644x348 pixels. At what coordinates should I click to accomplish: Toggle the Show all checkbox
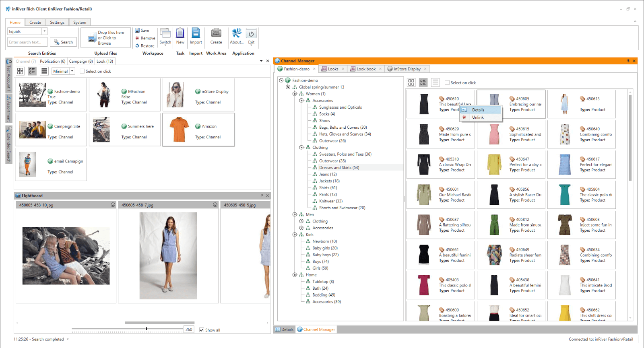pos(202,330)
